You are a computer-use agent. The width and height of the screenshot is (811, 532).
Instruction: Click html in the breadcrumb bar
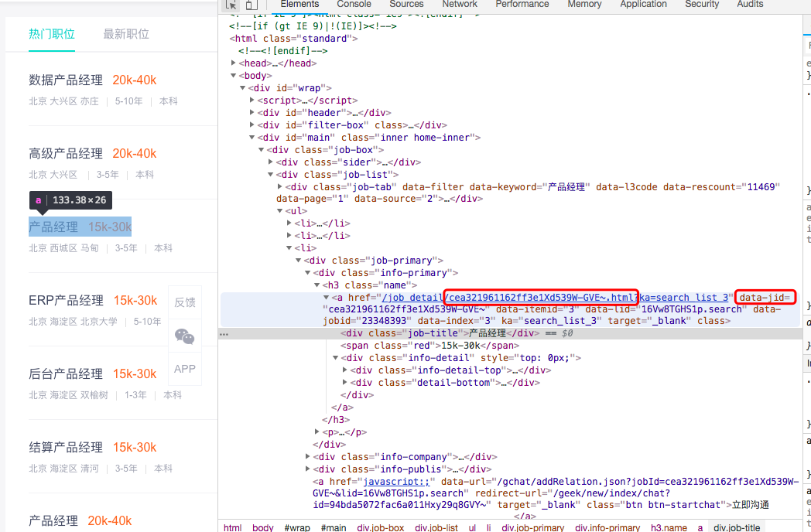tap(233, 527)
